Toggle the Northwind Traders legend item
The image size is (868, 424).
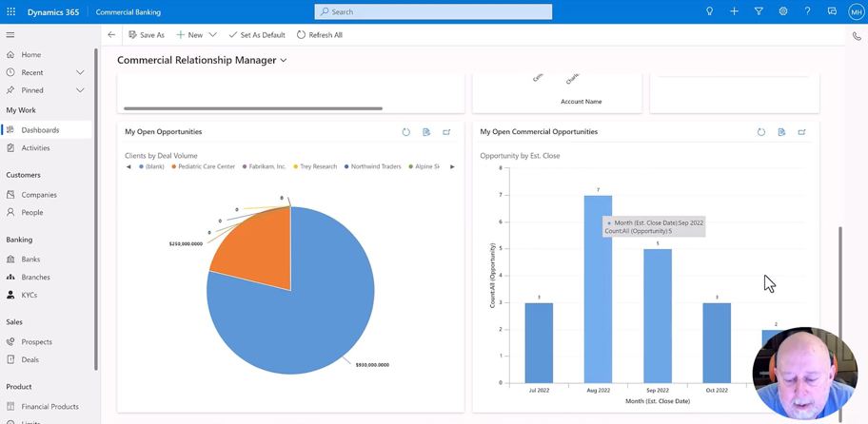coord(372,166)
